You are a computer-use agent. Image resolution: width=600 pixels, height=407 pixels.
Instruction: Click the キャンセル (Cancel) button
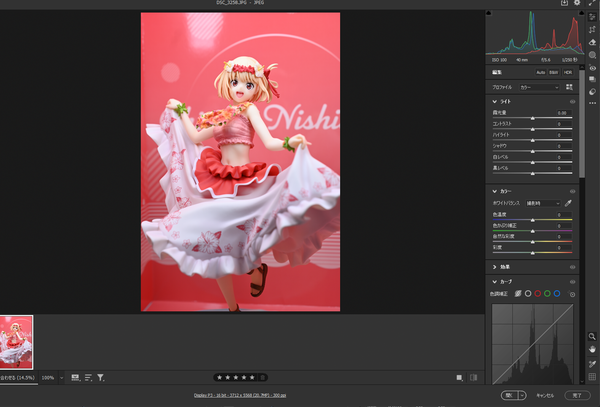tap(545, 396)
